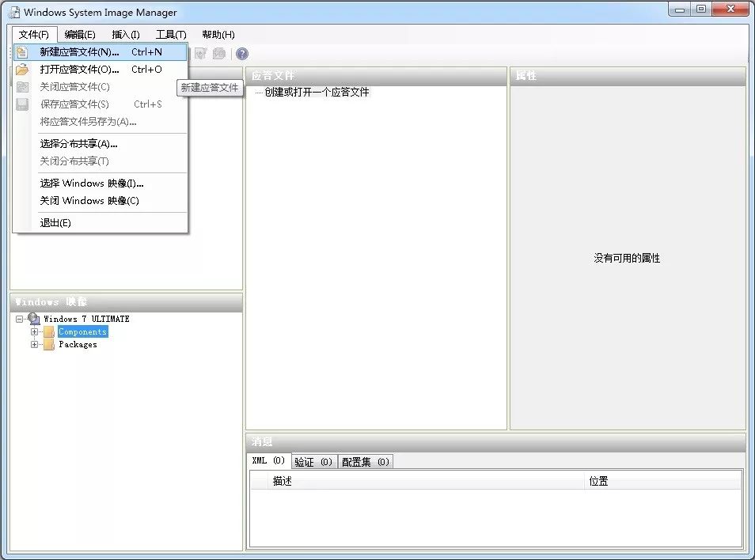The height and width of the screenshot is (560, 755).
Task: Open the 插入(I) menu
Action: [x=126, y=35]
